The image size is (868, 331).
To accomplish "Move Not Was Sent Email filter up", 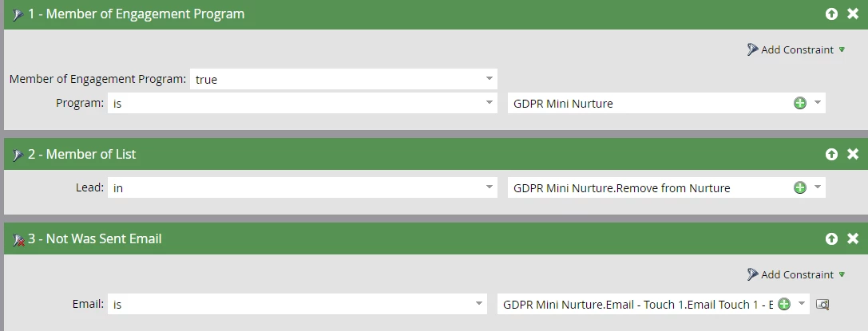I will click(831, 238).
